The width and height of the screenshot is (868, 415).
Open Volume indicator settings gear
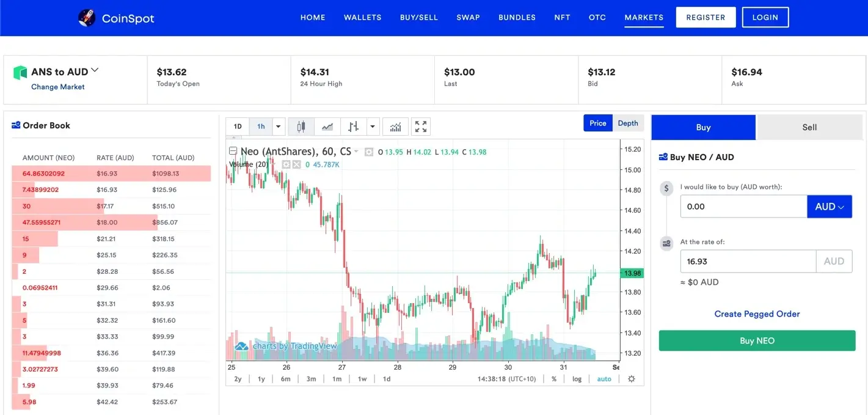pos(286,164)
